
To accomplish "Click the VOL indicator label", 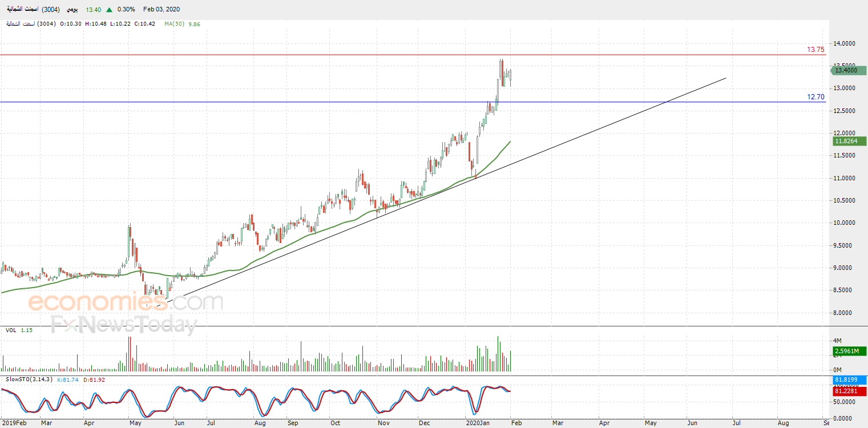I will [11, 330].
